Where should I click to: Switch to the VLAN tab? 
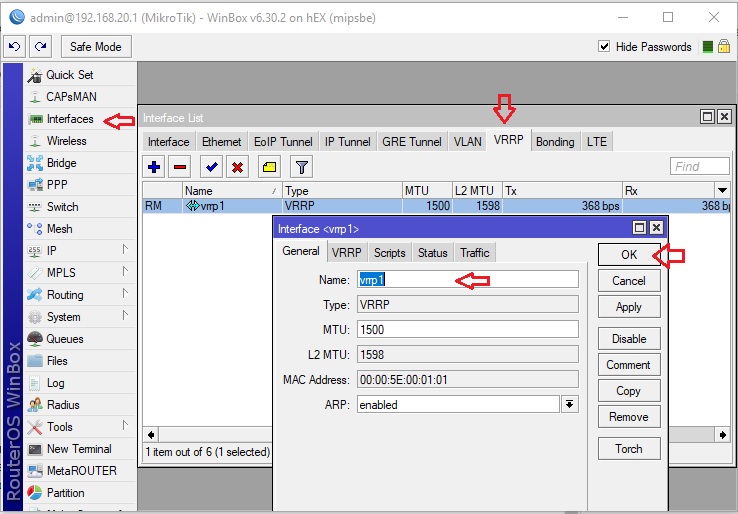[x=467, y=142]
